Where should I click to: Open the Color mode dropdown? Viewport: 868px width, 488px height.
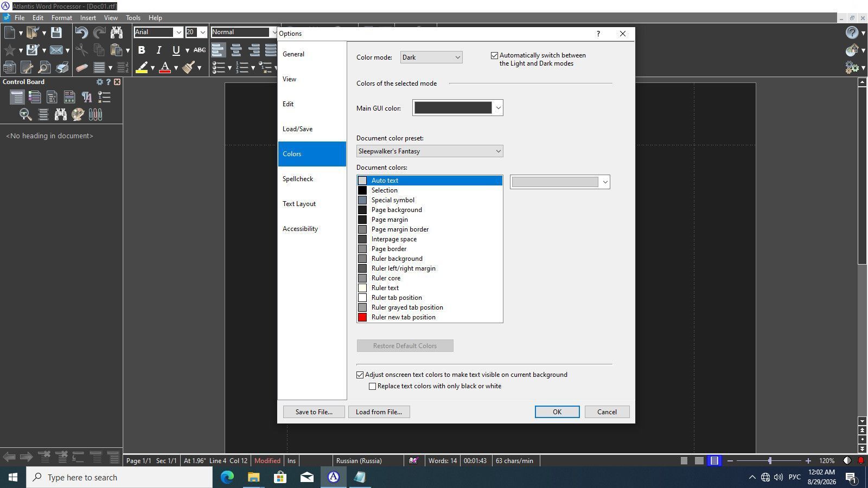coord(431,57)
